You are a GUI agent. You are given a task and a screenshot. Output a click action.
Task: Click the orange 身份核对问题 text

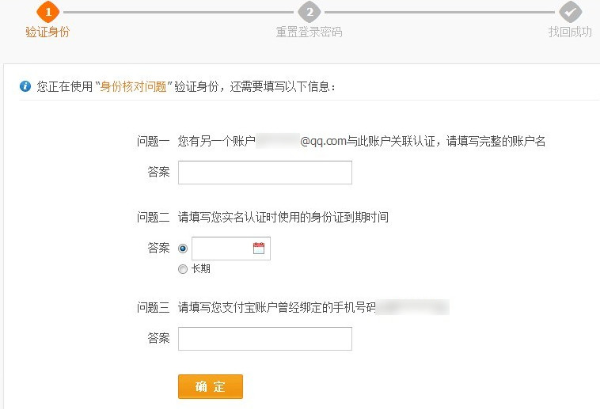131,87
